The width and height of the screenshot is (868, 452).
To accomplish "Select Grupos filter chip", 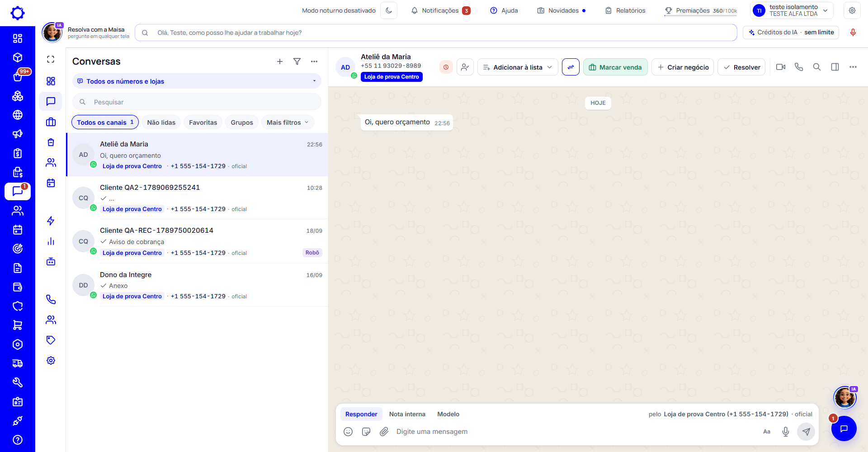I will tap(242, 122).
